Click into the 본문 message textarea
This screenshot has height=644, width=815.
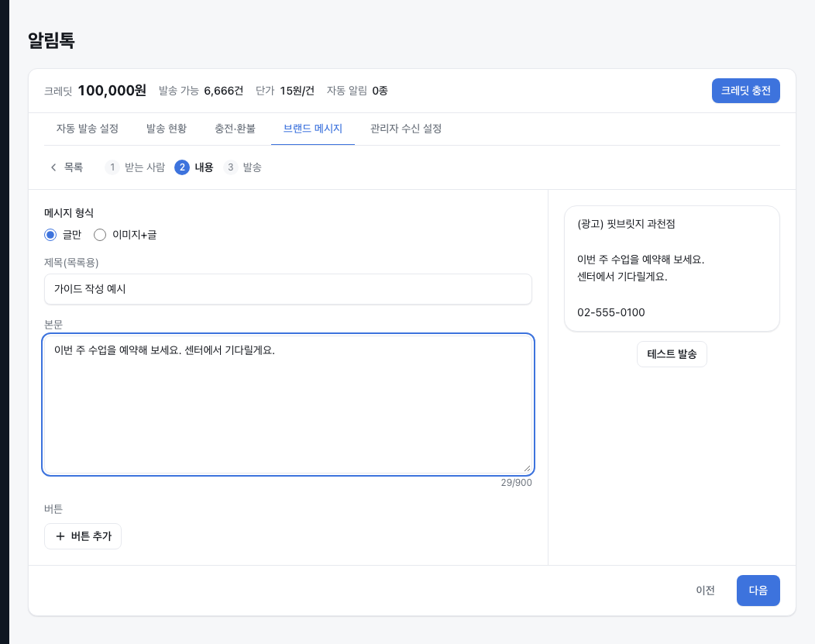click(288, 405)
